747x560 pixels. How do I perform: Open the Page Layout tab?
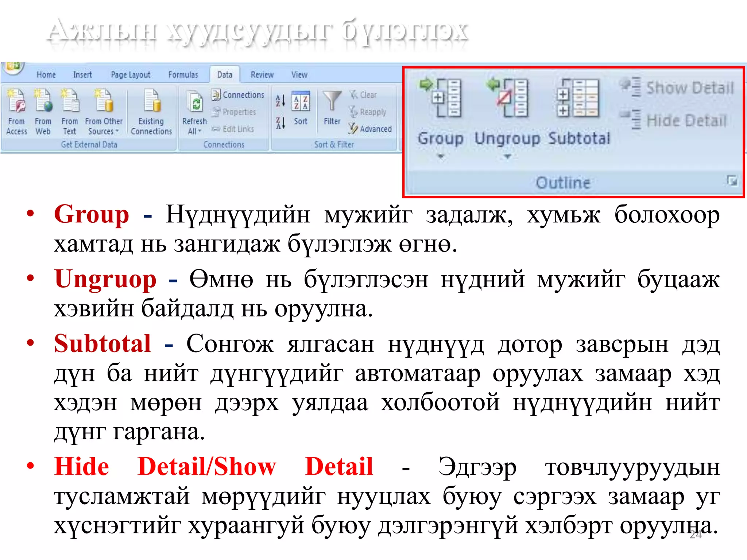[131, 75]
